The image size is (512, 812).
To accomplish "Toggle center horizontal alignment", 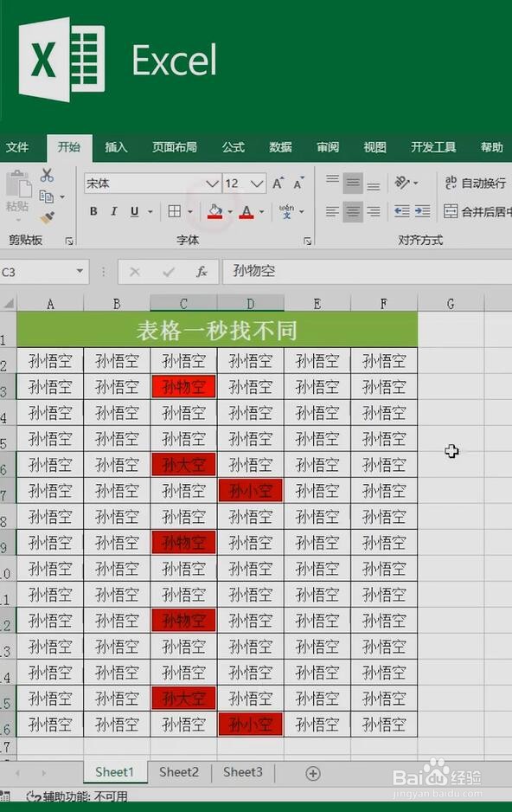I will [x=353, y=211].
